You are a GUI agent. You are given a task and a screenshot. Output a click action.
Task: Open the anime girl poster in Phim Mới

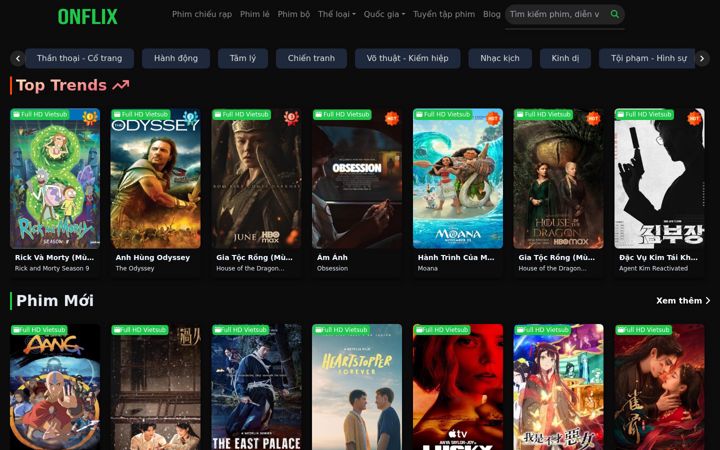[x=558, y=387]
